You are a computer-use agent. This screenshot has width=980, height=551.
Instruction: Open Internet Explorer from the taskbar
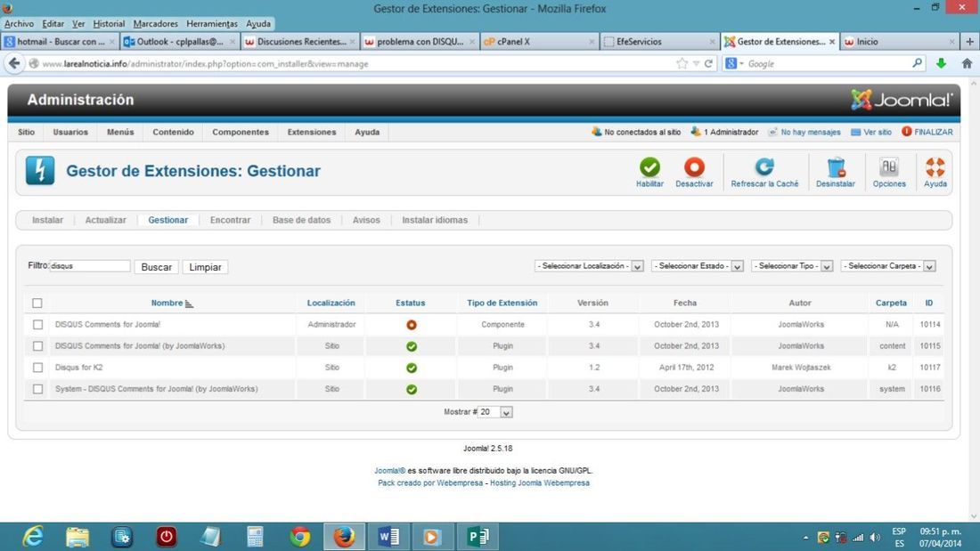tap(32, 537)
